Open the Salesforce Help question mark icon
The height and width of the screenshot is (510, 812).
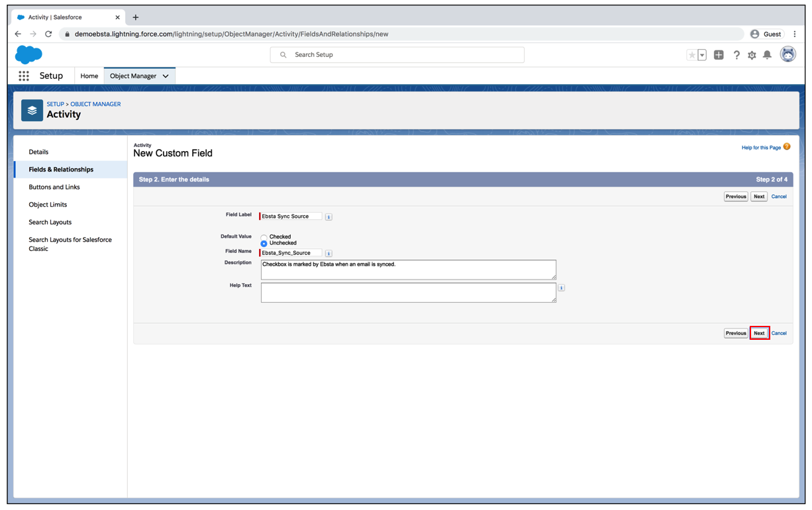pyautogui.click(x=736, y=55)
